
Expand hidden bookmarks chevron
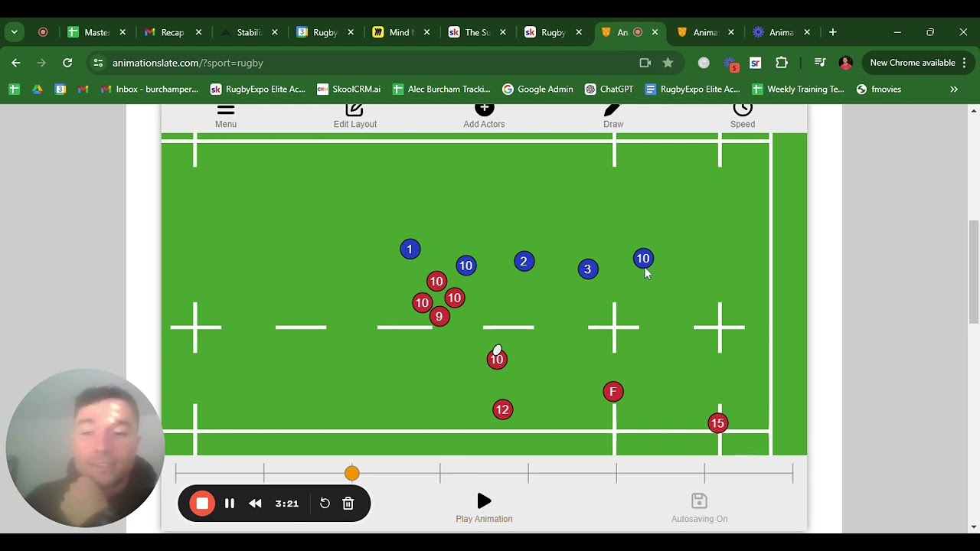[x=954, y=90]
